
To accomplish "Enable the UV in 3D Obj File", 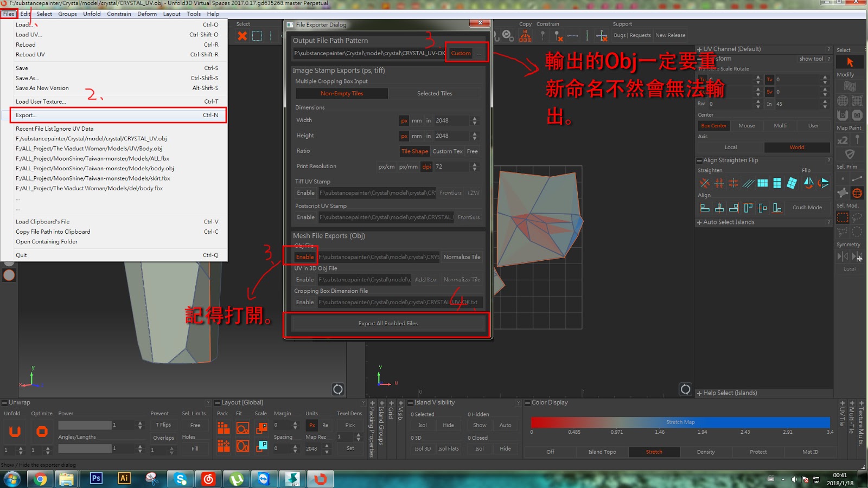I will point(305,280).
